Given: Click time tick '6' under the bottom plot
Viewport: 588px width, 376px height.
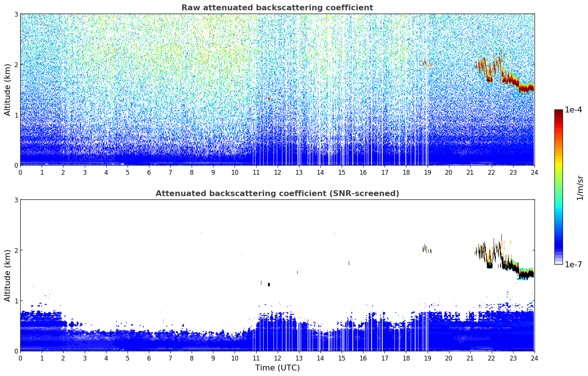Looking at the screenshot, I should pos(149,358).
